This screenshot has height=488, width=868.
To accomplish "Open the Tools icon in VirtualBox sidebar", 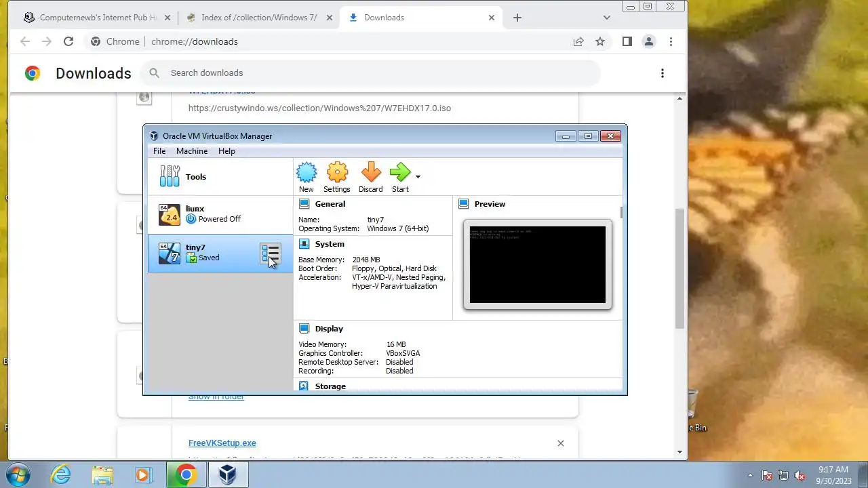I will click(170, 176).
